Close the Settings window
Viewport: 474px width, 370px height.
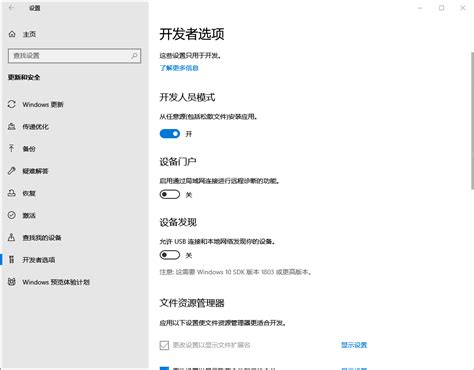click(463, 8)
